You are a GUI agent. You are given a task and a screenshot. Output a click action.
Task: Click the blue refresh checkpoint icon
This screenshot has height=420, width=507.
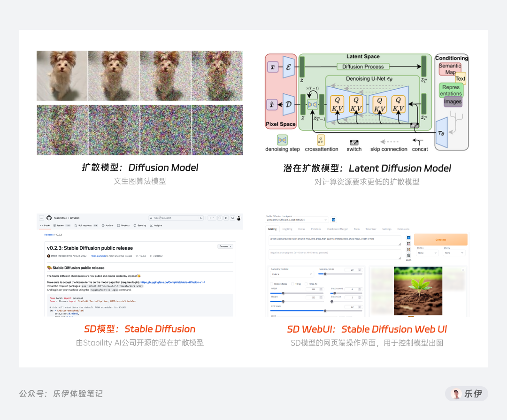coord(334,220)
